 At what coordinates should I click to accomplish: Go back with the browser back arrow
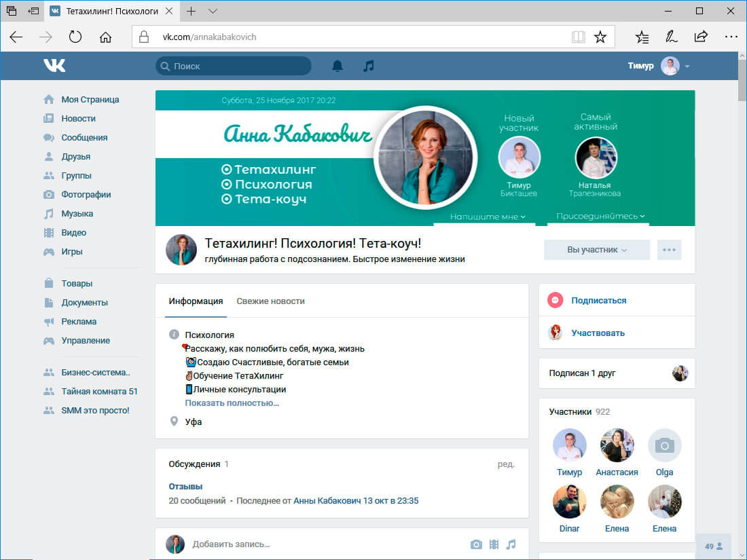[16, 37]
